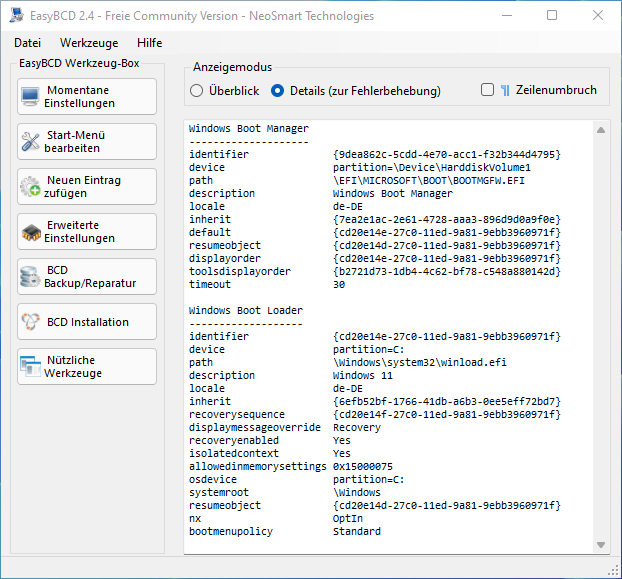
Task: Click the 'toolsdisplayorder' key label
Action: [x=240, y=271]
